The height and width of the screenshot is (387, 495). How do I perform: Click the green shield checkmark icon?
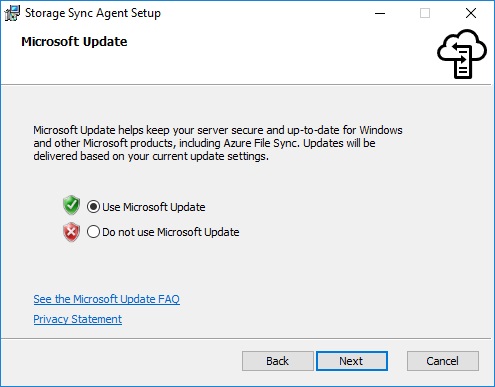click(71, 205)
